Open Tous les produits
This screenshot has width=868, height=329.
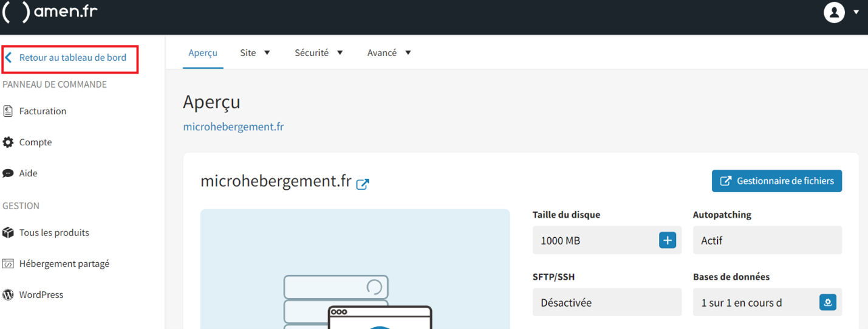54,233
